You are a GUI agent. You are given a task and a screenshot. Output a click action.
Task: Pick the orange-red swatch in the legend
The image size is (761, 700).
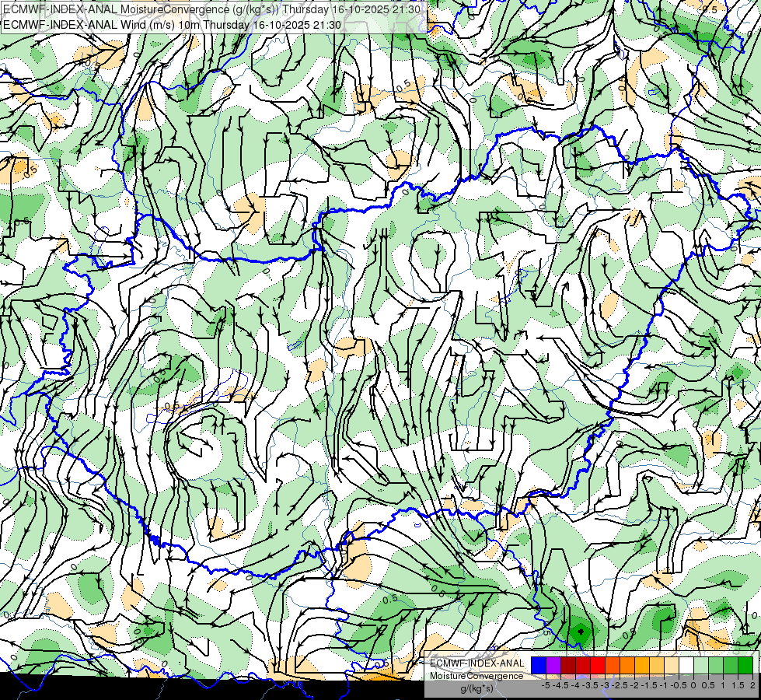613,665
